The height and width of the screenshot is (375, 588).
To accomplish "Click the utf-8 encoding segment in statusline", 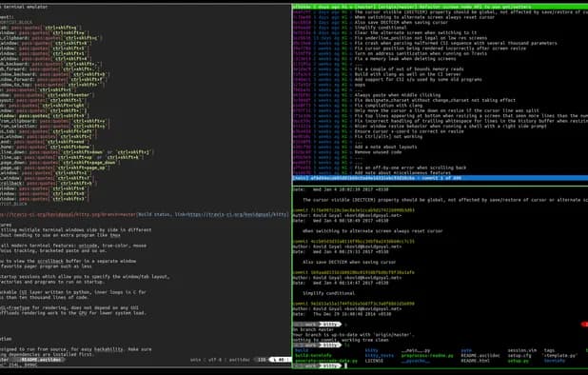I will point(215,360).
